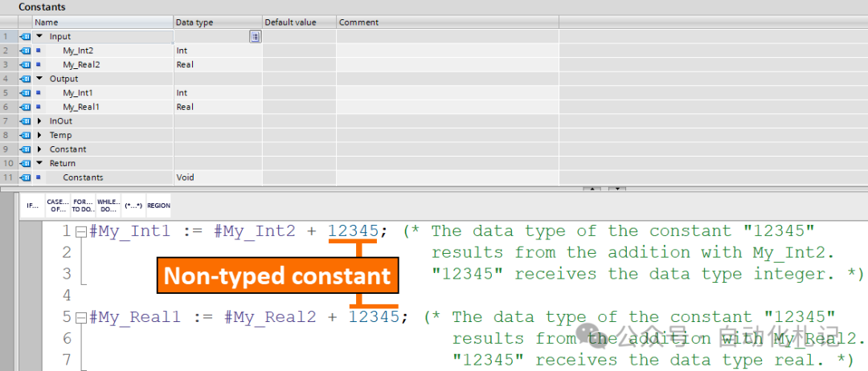Insert IF statement snippet
The height and width of the screenshot is (371, 868).
click(33, 206)
